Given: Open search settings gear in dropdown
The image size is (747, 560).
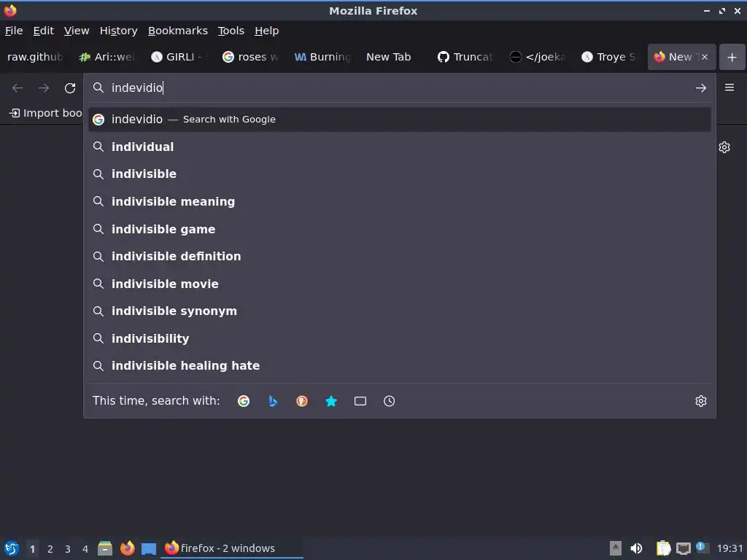Looking at the screenshot, I should (x=701, y=401).
